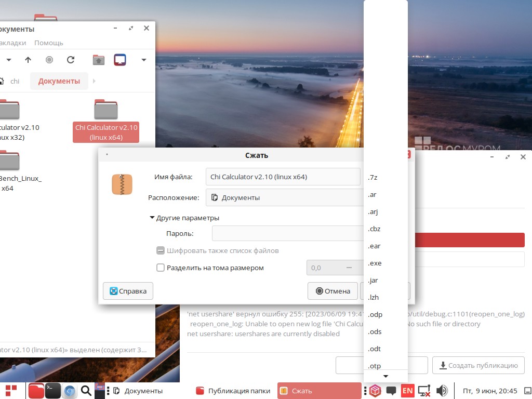Image resolution: width=532 pixels, height=399 pixels.
Task: Open search magnifier on taskbar
Action: pyautogui.click(x=86, y=391)
